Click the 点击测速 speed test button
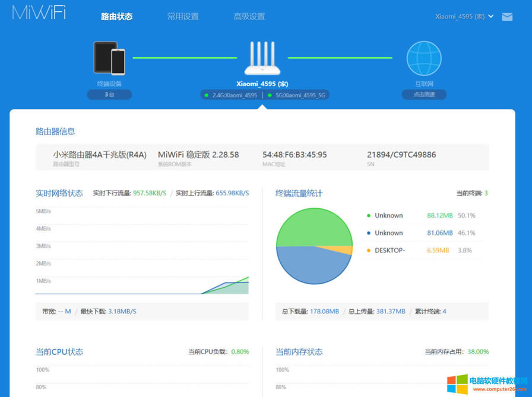This screenshot has width=532, height=397. pyautogui.click(x=423, y=94)
